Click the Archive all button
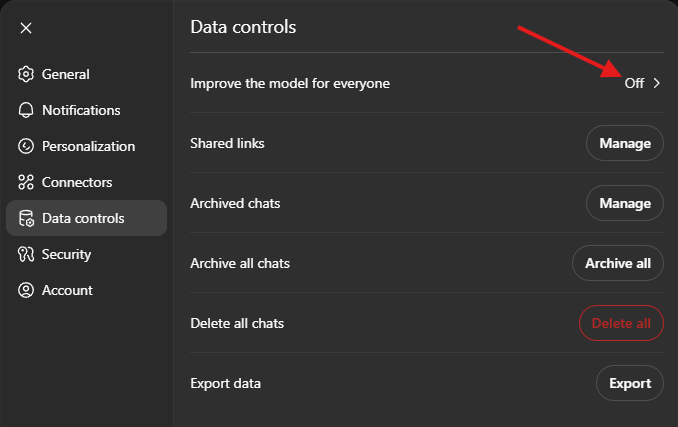678x427 pixels. pos(618,263)
